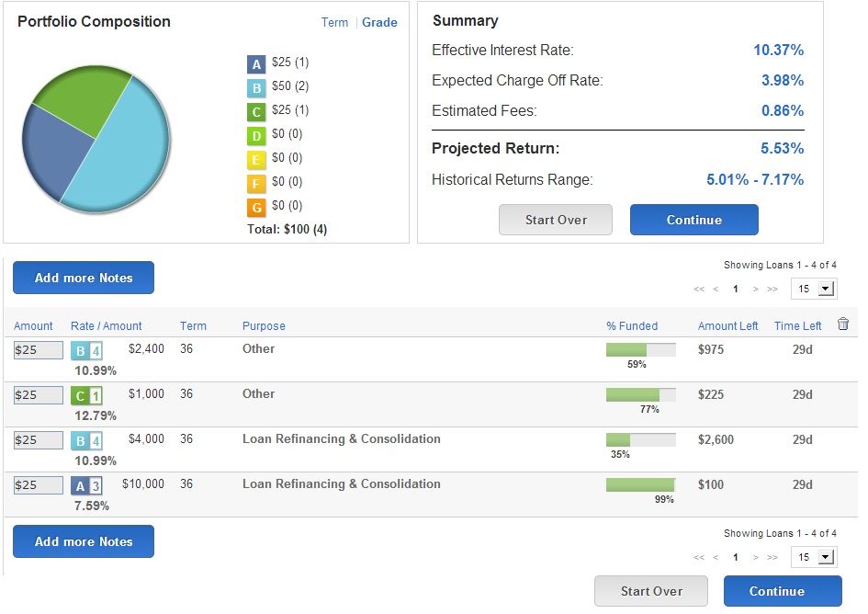Click the $25 amount field for $10,000 loan
Image resolution: width=868 pixels, height=614 pixels.
tap(39, 485)
